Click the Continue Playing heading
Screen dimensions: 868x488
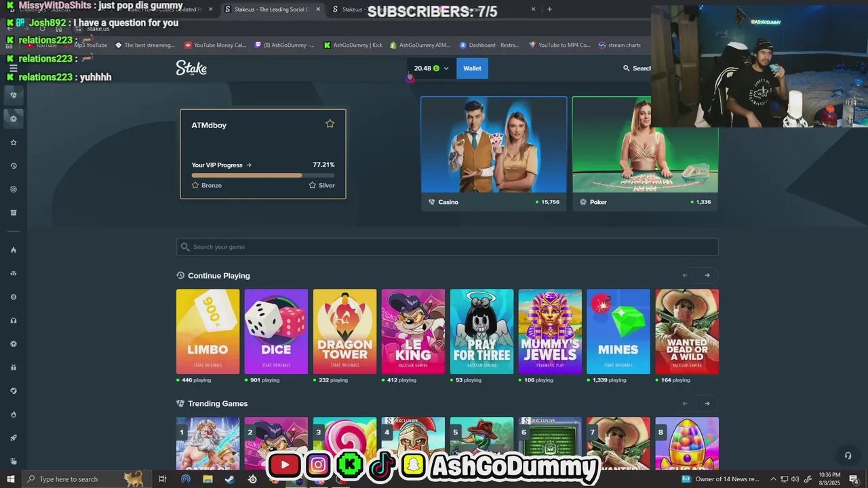[x=218, y=276]
